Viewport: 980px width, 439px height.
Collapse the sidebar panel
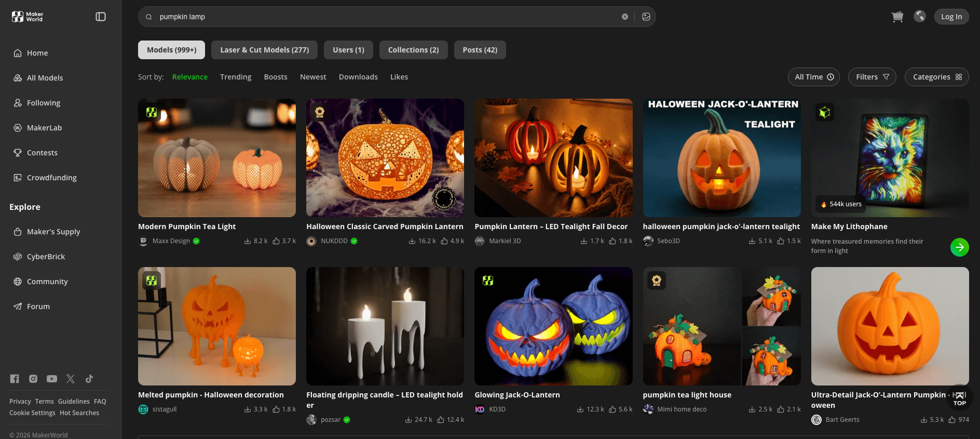click(101, 17)
